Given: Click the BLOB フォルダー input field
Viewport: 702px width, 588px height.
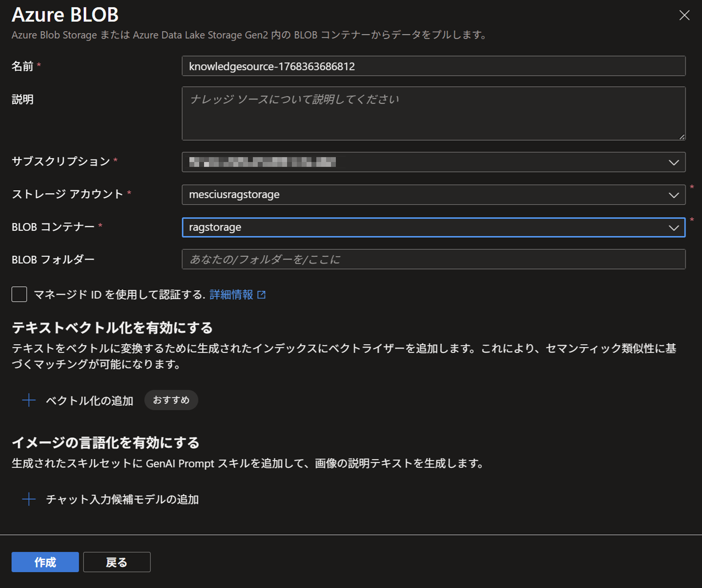Looking at the screenshot, I should 433,260.
